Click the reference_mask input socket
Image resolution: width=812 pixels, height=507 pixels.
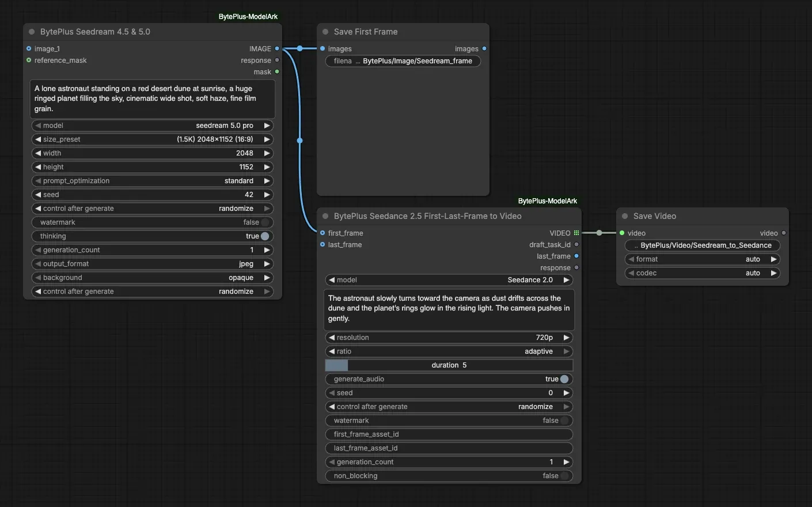[29, 60]
